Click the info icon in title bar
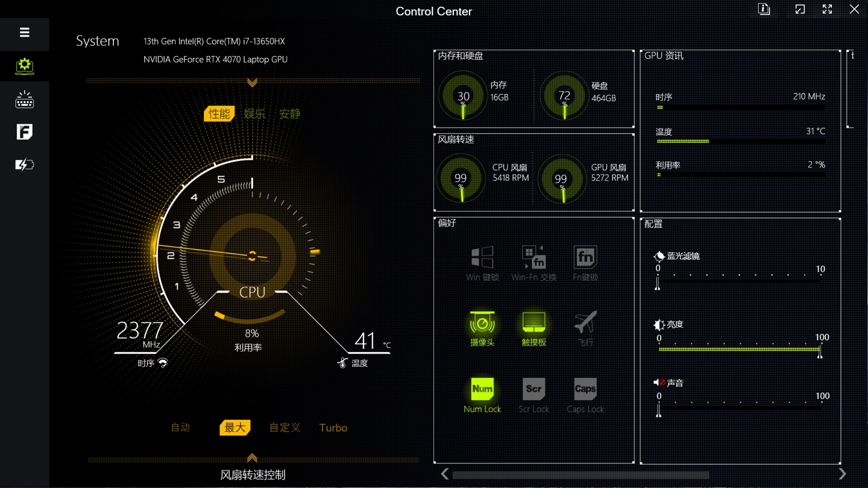868x488 pixels. coord(764,10)
